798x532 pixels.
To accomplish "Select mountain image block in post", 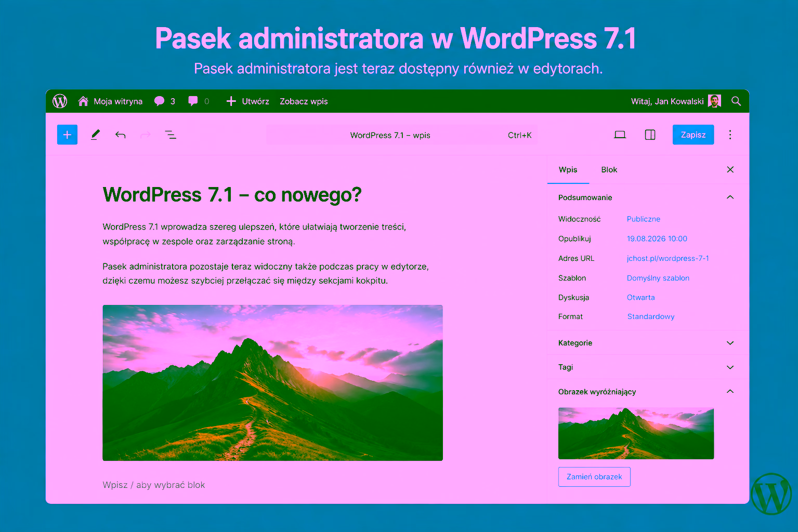I will pyautogui.click(x=272, y=383).
